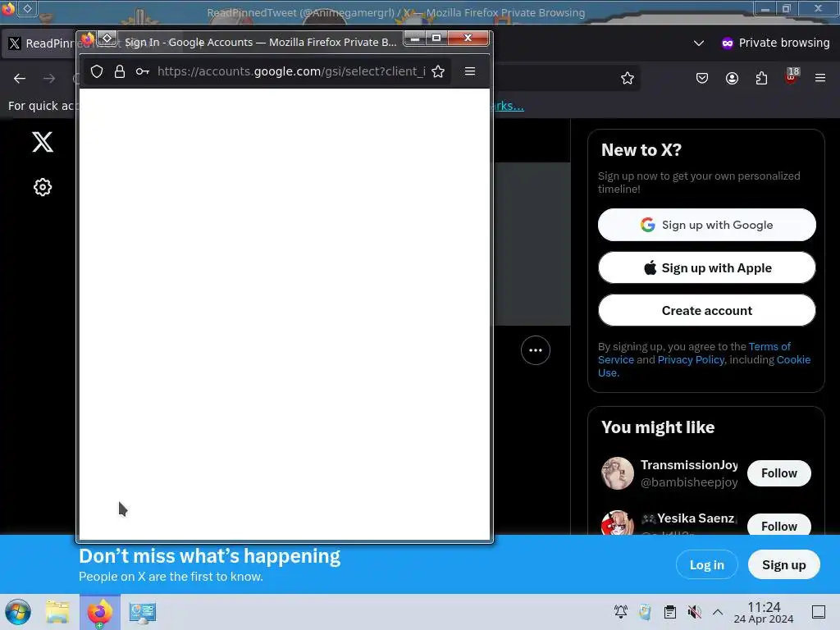Viewport: 840px width, 630px height.
Task: Click Log in on bottom banner
Action: point(706,564)
